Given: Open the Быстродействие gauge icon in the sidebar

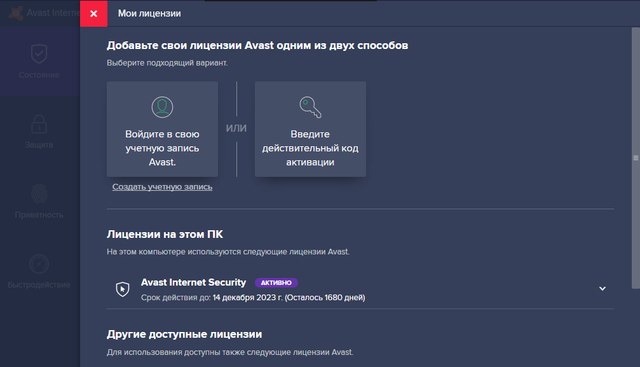Looking at the screenshot, I should pyautogui.click(x=39, y=264).
